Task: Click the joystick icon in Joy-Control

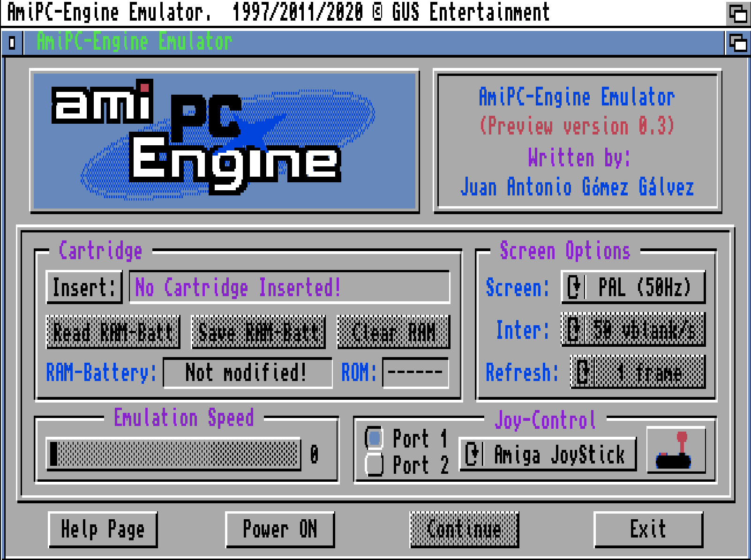Action: [676, 450]
